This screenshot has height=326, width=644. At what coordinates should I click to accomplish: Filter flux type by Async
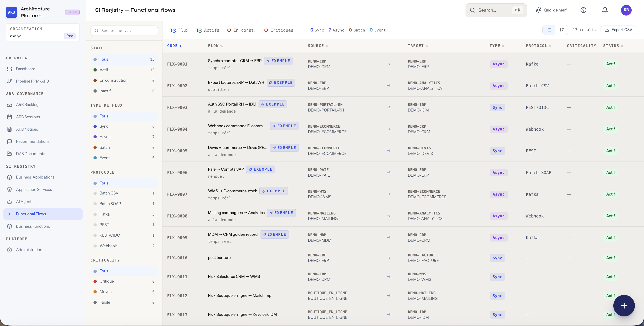[124, 137]
